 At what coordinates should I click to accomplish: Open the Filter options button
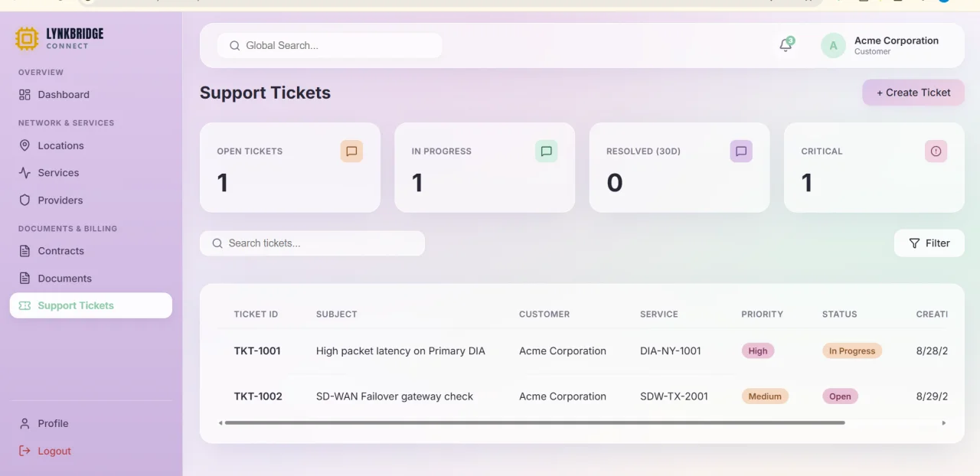click(x=929, y=243)
